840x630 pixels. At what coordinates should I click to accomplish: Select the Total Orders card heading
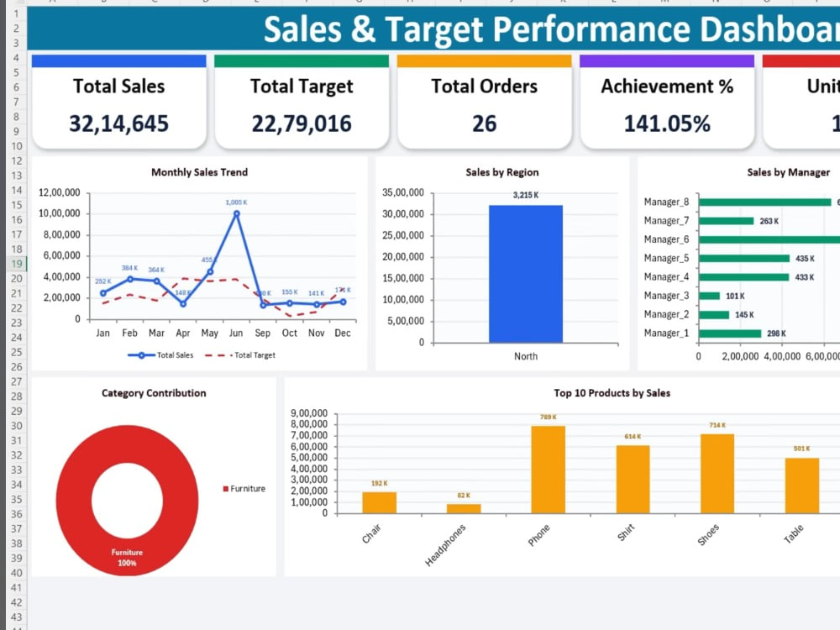pyautogui.click(x=485, y=87)
